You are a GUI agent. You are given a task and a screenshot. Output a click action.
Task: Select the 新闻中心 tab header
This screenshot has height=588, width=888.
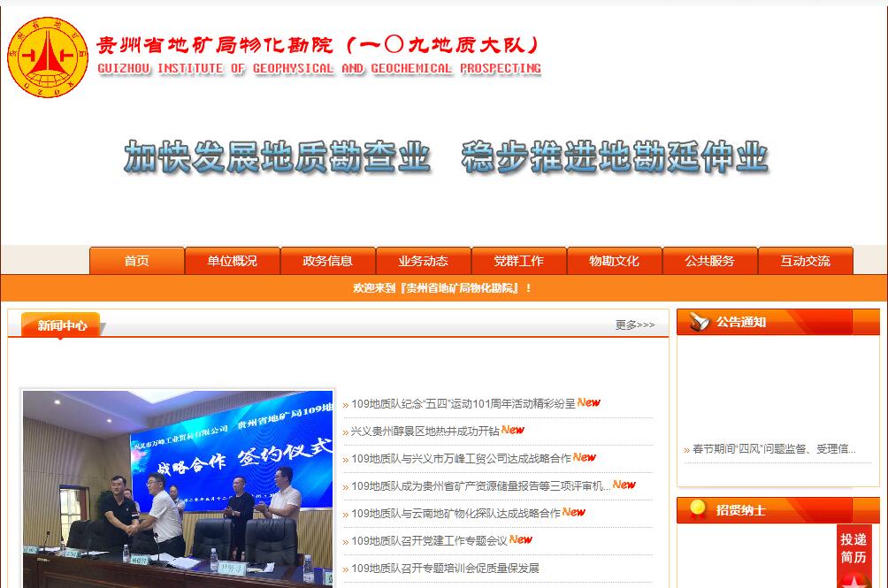tap(62, 325)
